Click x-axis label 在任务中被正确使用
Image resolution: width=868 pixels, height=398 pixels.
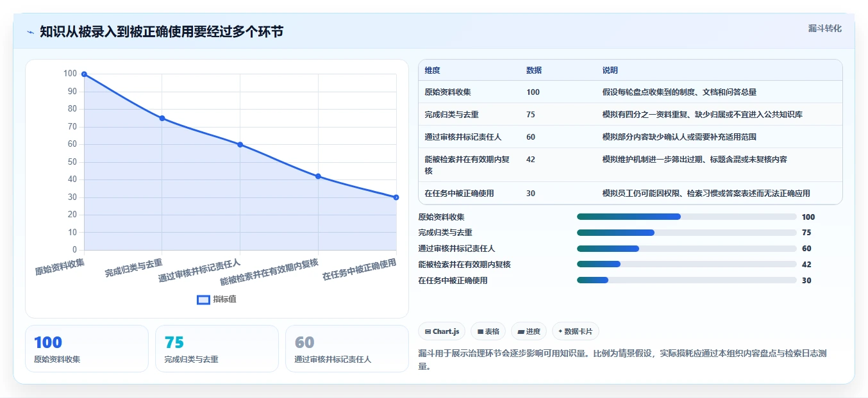pyautogui.click(x=359, y=270)
